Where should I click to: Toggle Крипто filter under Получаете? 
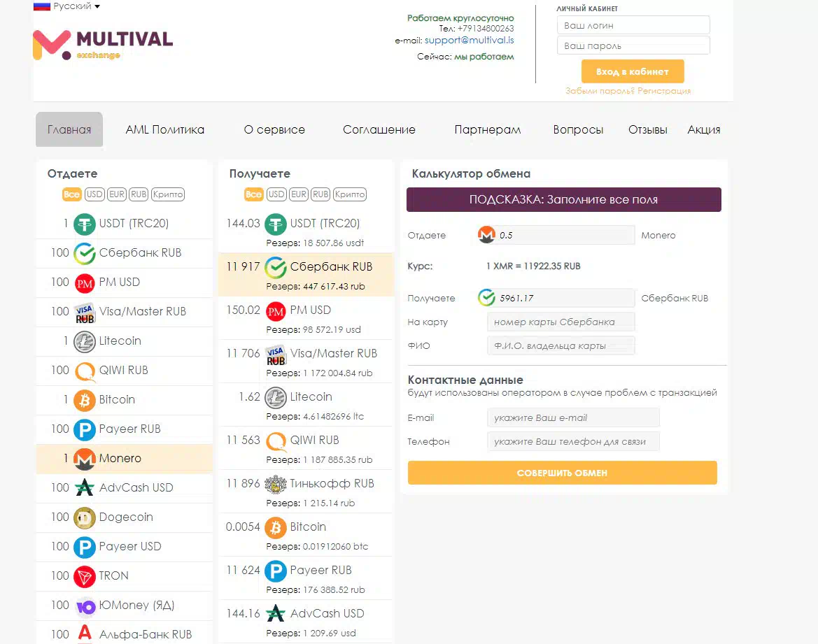pyautogui.click(x=350, y=194)
